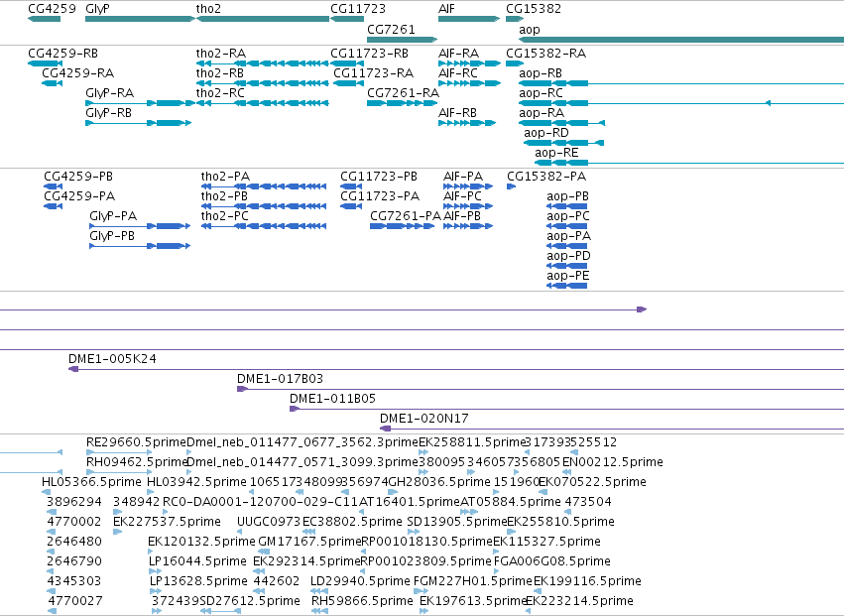The image size is (844, 616).
Task: Click the CG7261-PA protein feature
Action: coord(402,226)
